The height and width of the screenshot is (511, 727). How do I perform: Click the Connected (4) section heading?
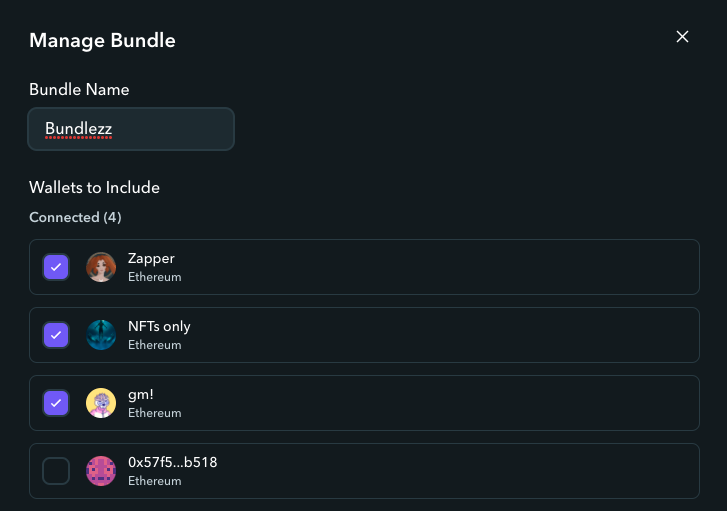[x=75, y=217]
